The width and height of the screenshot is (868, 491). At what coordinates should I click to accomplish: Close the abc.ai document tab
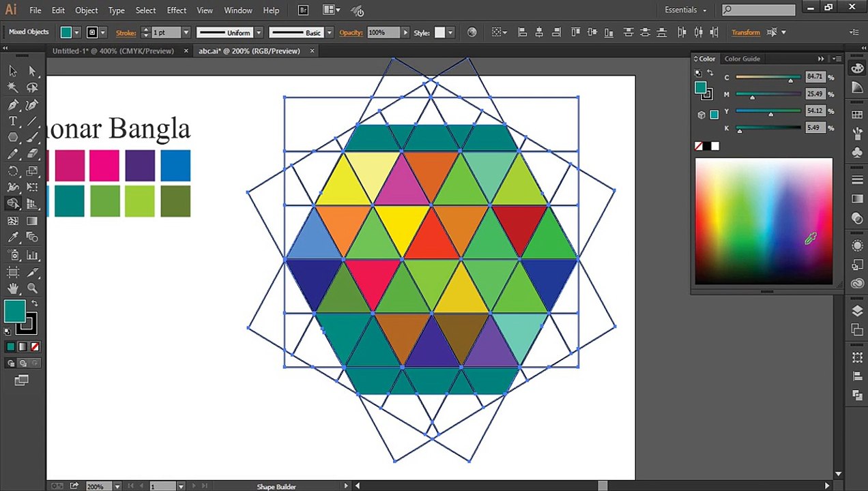313,51
